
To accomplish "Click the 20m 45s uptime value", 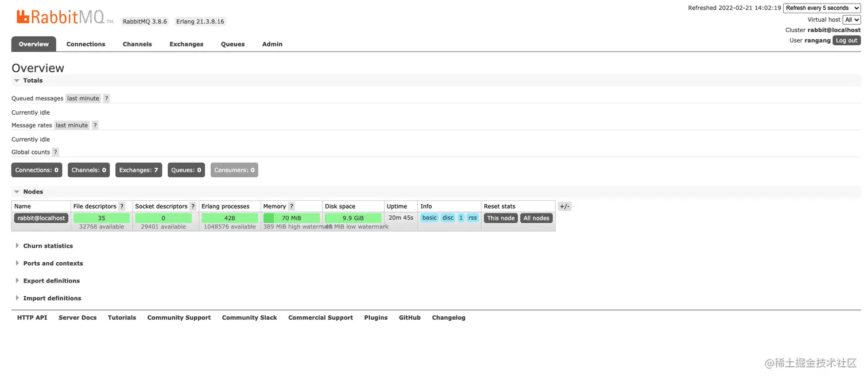I will 401,218.
